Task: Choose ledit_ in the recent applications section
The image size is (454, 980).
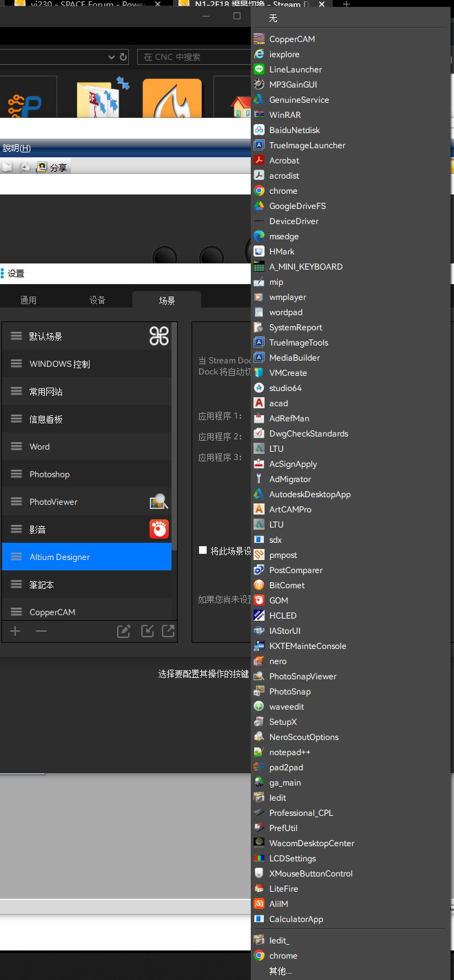Action: tap(352, 940)
